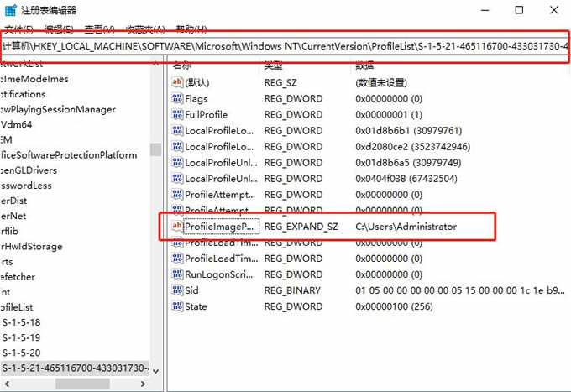Click the State value icon

pos(177,306)
